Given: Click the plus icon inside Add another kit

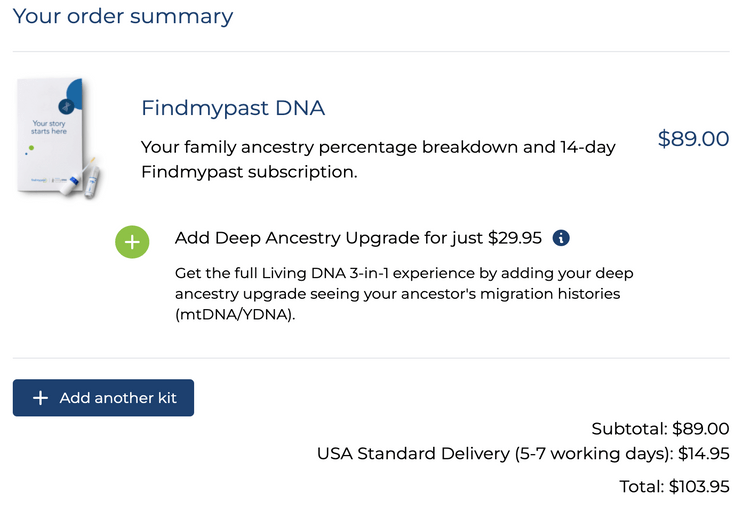Looking at the screenshot, I should point(40,398).
